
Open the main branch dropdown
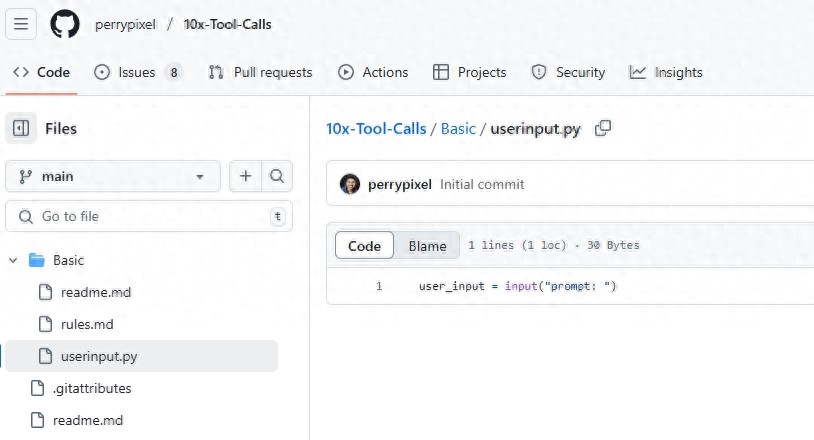click(x=113, y=176)
